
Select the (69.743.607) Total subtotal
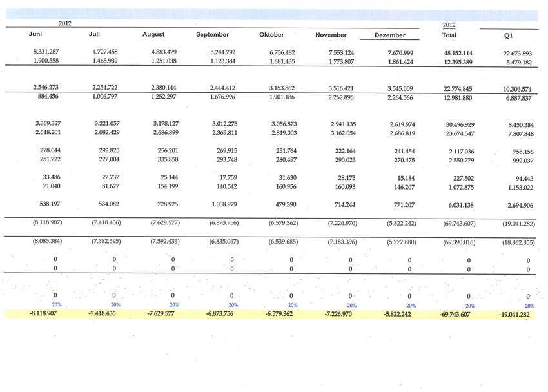[x=460, y=224]
